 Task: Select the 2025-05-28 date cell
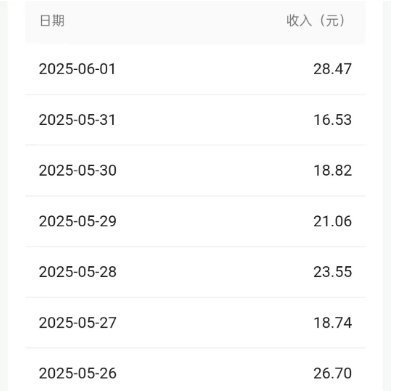(x=78, y=272)
